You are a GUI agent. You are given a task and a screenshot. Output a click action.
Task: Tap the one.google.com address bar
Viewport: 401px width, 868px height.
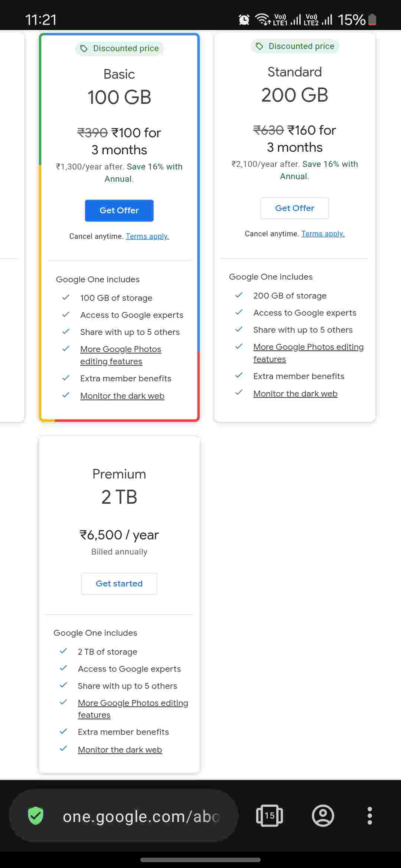click(141, 816)
